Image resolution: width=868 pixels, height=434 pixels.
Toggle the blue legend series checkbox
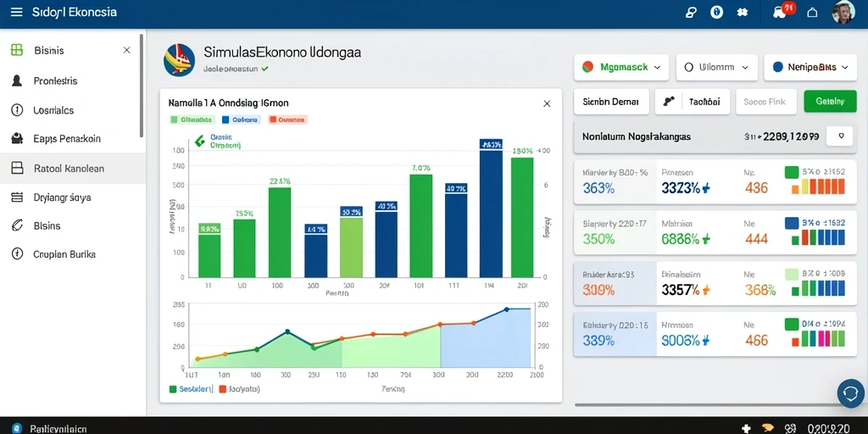pyautogui.click(x=225, y=119)
